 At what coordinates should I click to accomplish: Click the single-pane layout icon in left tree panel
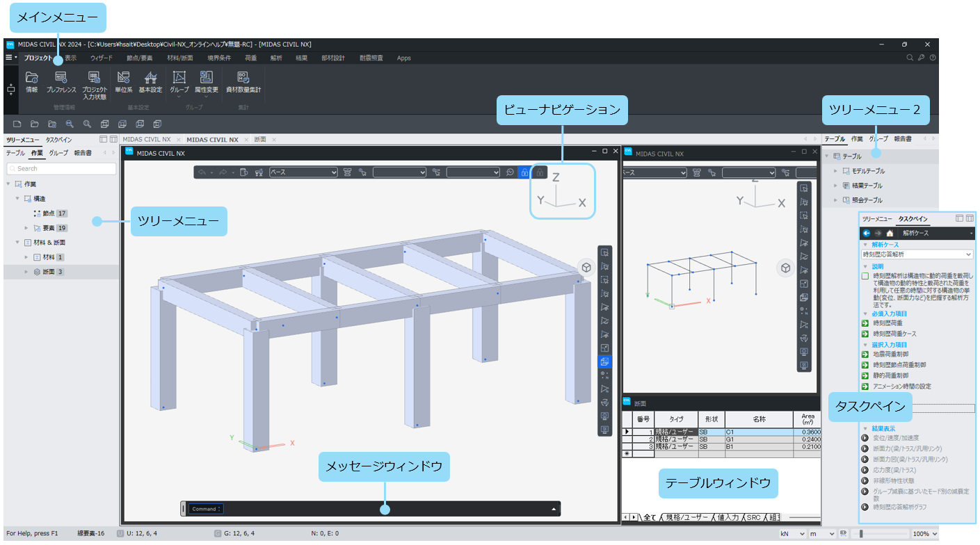103,140
